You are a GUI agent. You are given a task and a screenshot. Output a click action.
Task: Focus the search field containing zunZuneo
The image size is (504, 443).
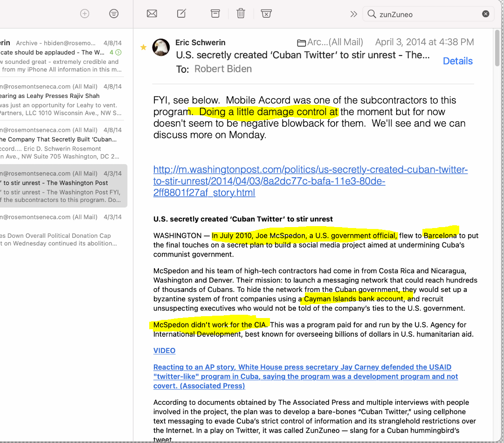(428, 14)
